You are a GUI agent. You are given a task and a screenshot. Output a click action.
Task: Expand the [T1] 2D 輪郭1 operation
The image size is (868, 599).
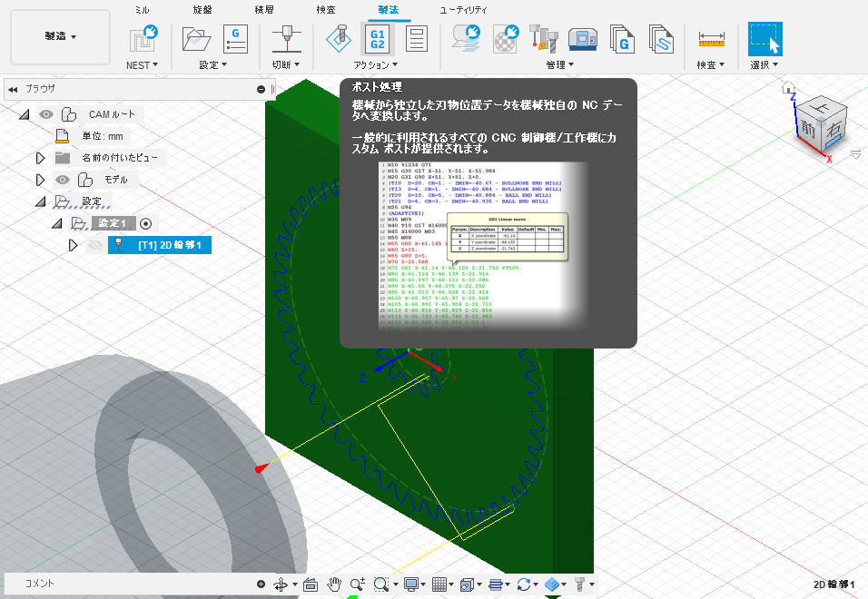(x=73, y=245)
